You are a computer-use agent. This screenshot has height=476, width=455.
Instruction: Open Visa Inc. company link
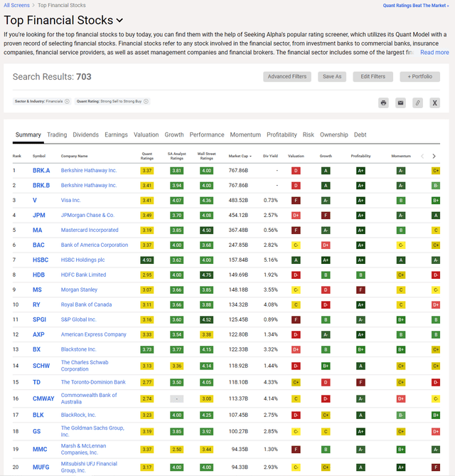point(70,201)
